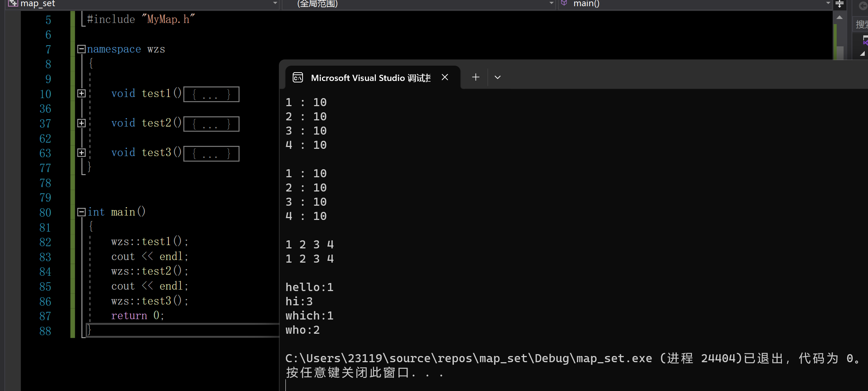The width and height of the screenshot is (868, 391).
Task: Click "MyMap.h" in the include line
Action: [x=168, y=19]
